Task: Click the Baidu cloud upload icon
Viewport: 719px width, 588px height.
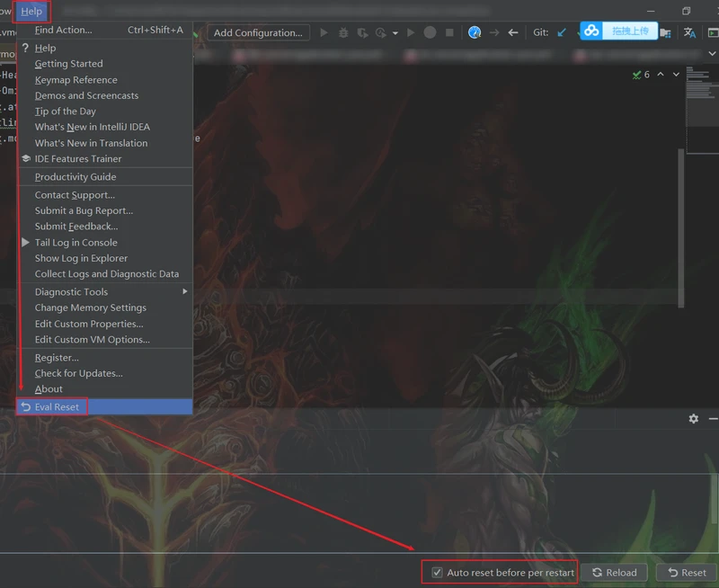Action: pyautogui.click(x=591, y=31)
